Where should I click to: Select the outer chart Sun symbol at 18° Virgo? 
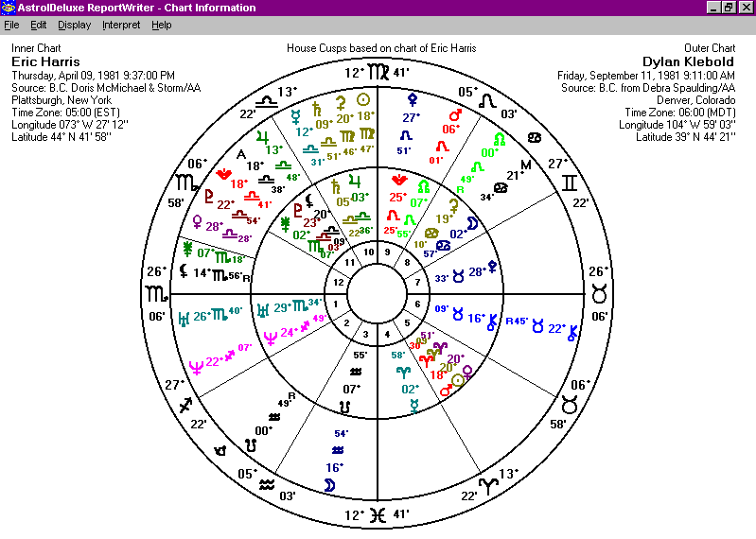363,98
